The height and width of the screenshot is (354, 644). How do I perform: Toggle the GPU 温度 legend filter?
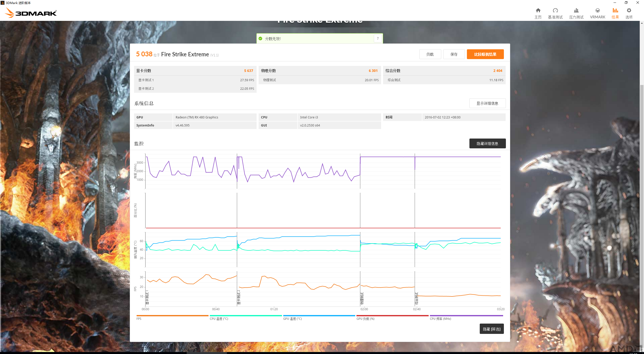292,319
